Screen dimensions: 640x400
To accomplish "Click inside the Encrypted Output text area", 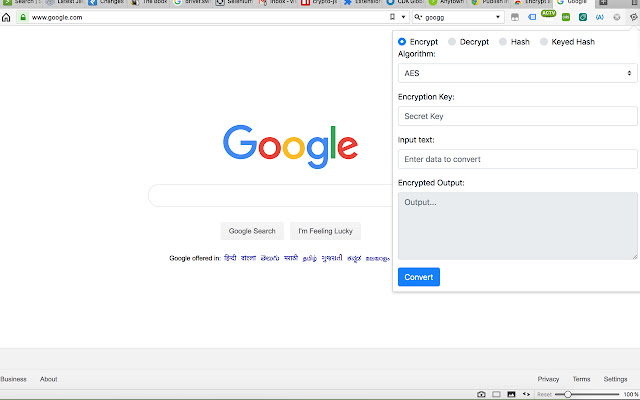I will pyautogui.click(x=518, y=226).
